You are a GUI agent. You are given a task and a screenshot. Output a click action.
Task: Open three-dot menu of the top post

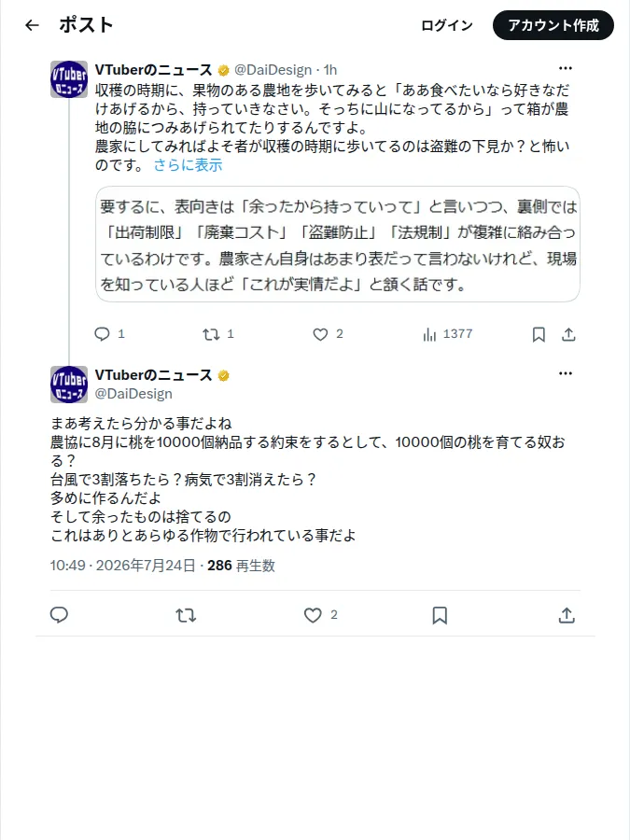point(566,68)
